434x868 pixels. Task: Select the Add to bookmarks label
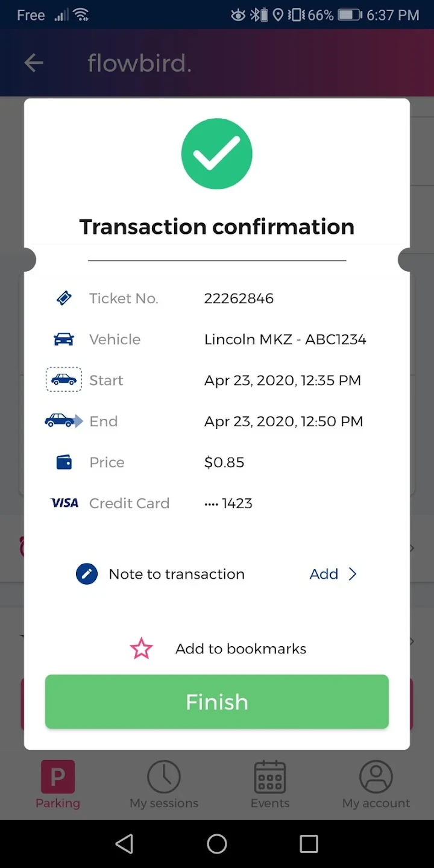[x=241, y=649]
